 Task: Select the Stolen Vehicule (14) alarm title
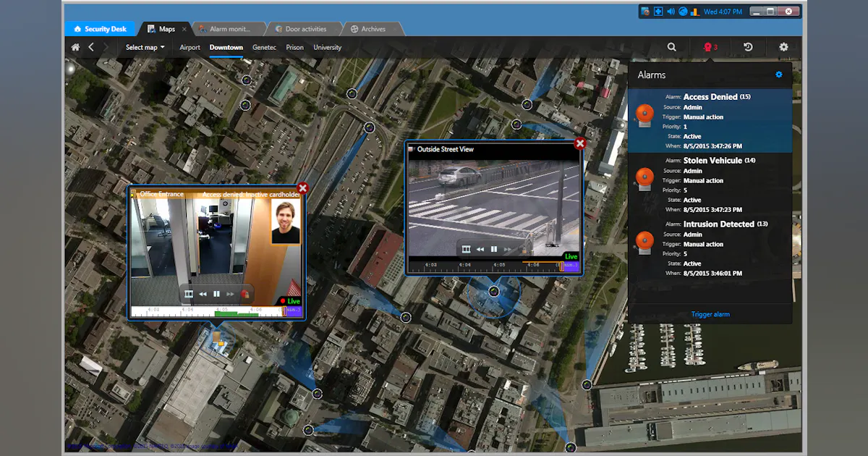(x=720, y=161)
